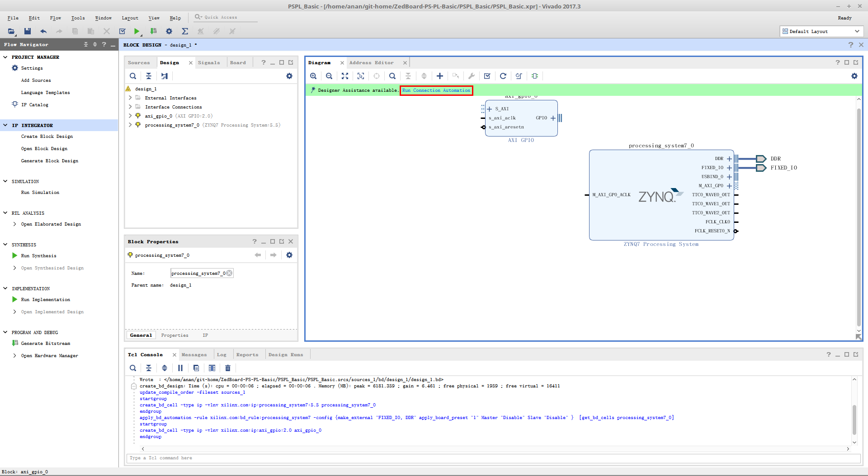The height and width of the screenshot is (476, 868).
Task: Collapse the SYNTHESIS section
Action: coord(5,245)
